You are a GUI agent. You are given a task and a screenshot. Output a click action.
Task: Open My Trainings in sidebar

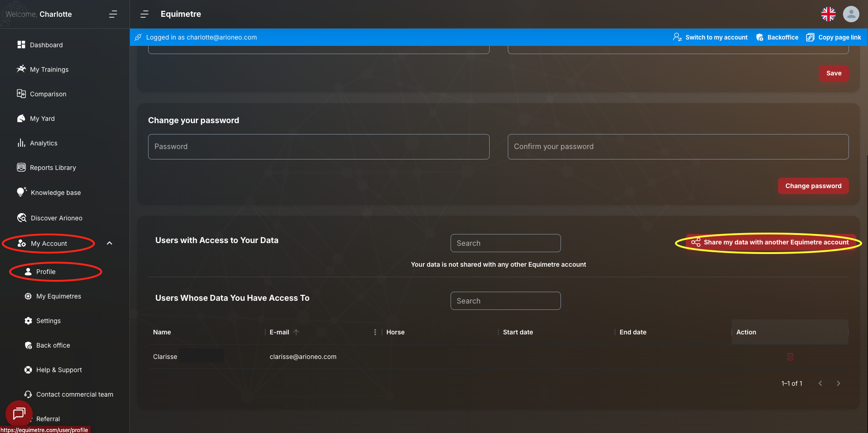[49, 70]
